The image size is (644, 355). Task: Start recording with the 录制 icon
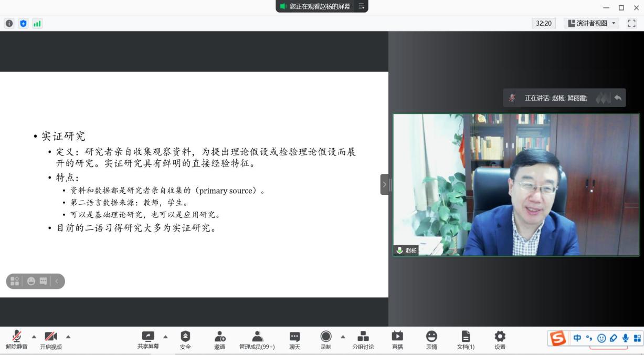325,340
